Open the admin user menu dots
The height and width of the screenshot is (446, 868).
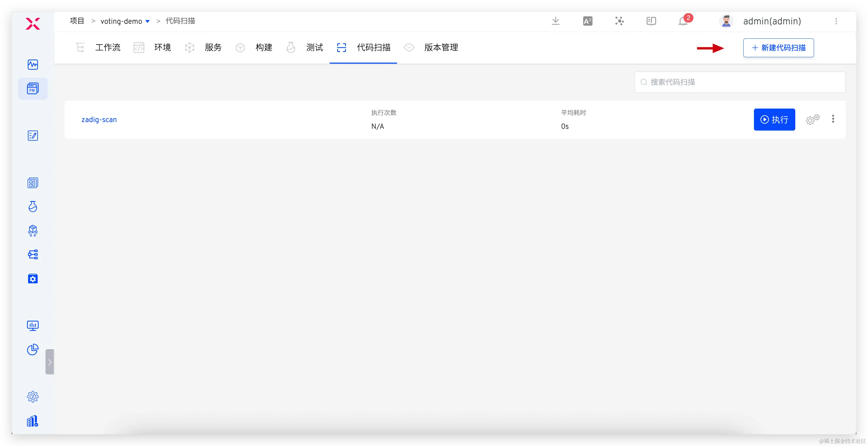836,21
